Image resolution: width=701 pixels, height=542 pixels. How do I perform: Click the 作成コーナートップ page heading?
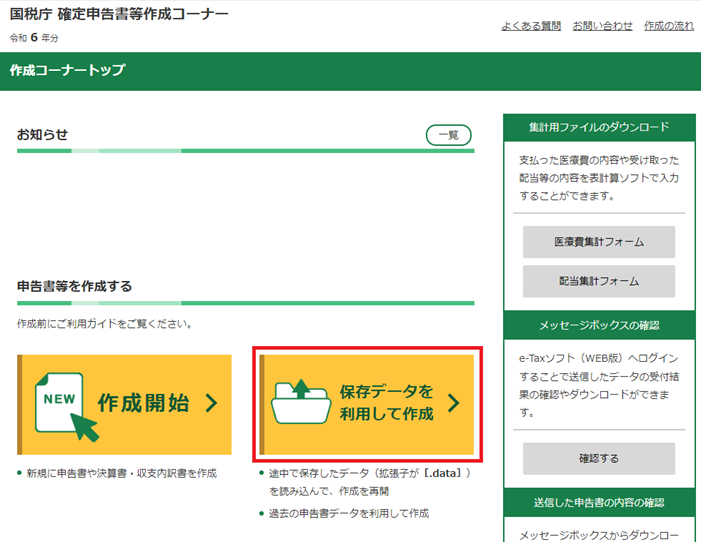[x=67, y=70]
